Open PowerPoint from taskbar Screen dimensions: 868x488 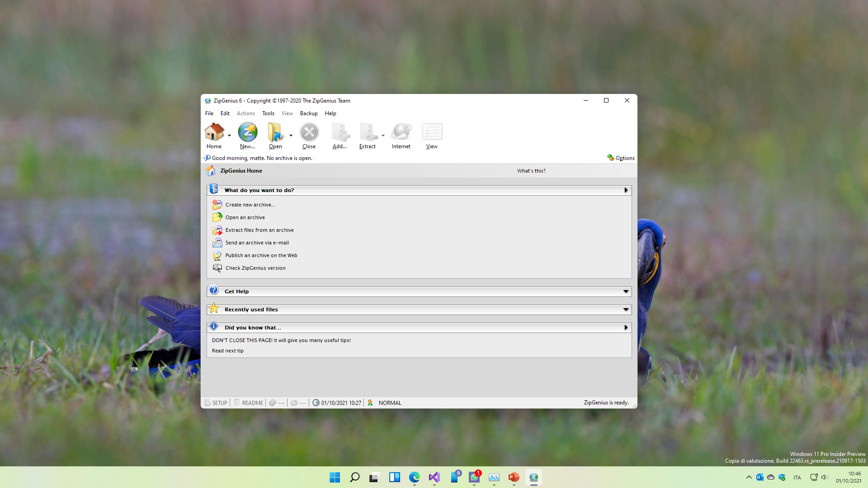point(514,477)
